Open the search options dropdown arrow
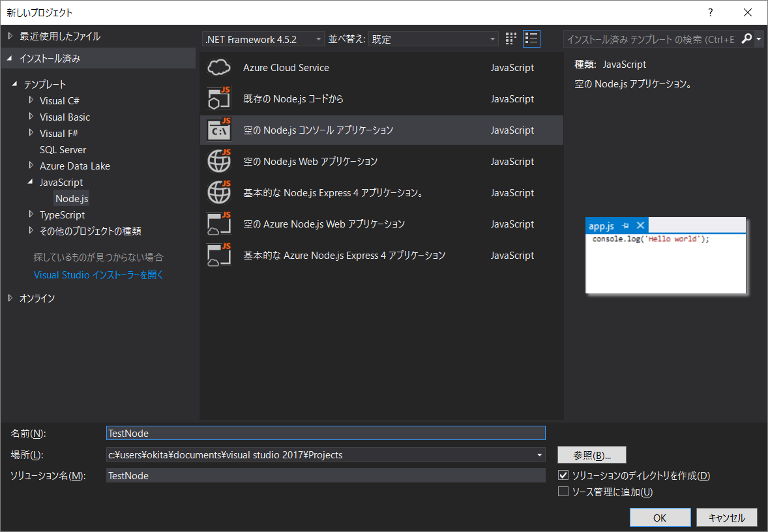 pyautogui.click(x=759, y=38)
